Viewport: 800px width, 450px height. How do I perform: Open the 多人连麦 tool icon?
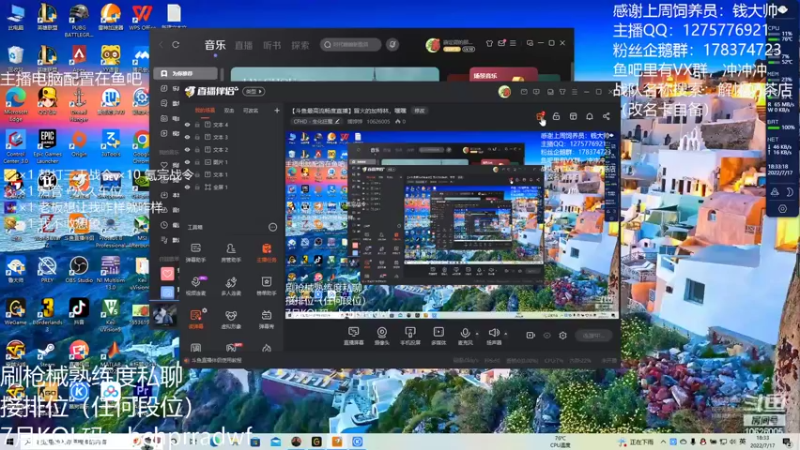pos(231,286)
